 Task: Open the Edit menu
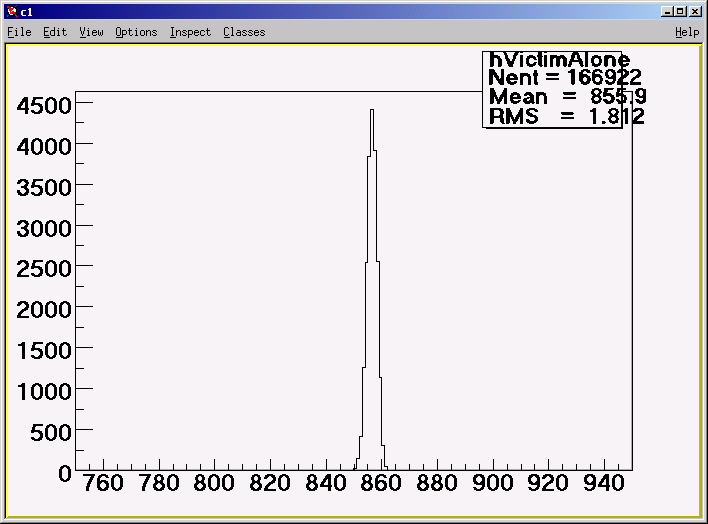pyautogui.click(x=55, y=32)
